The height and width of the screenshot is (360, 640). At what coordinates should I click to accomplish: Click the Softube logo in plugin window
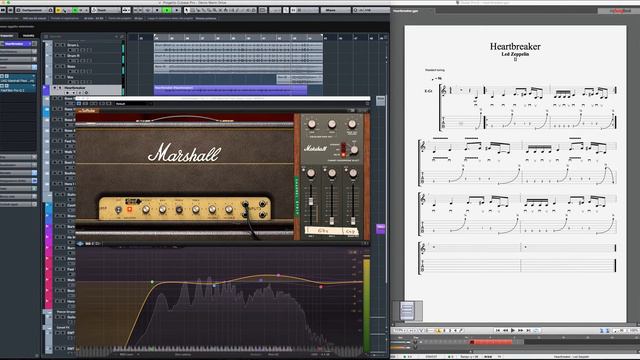point(88,110)
